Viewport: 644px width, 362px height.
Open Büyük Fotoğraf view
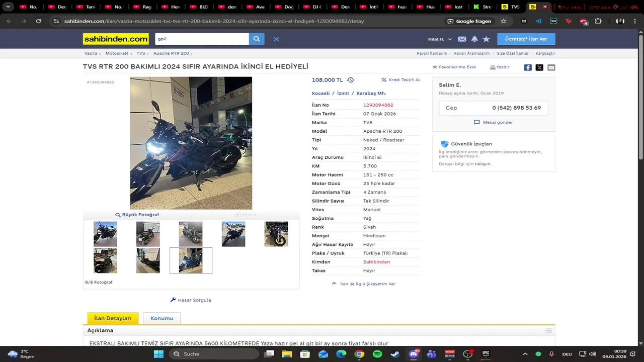(137, 215)
